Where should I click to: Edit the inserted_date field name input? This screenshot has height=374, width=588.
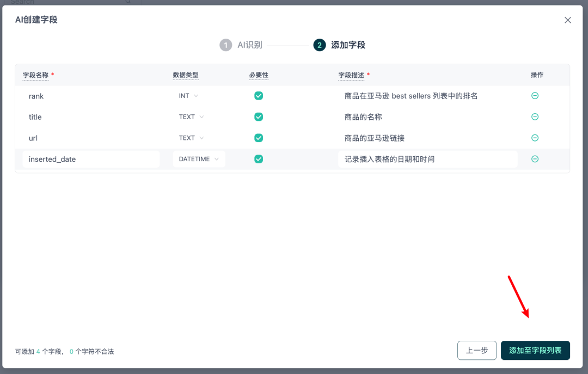point(90,159)
